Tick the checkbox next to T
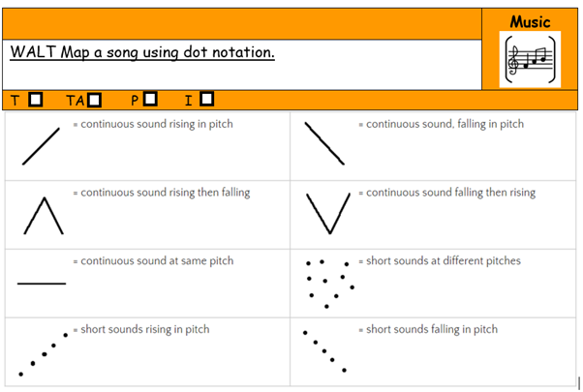This screenshot has width=583, height=392. (36, 99)
